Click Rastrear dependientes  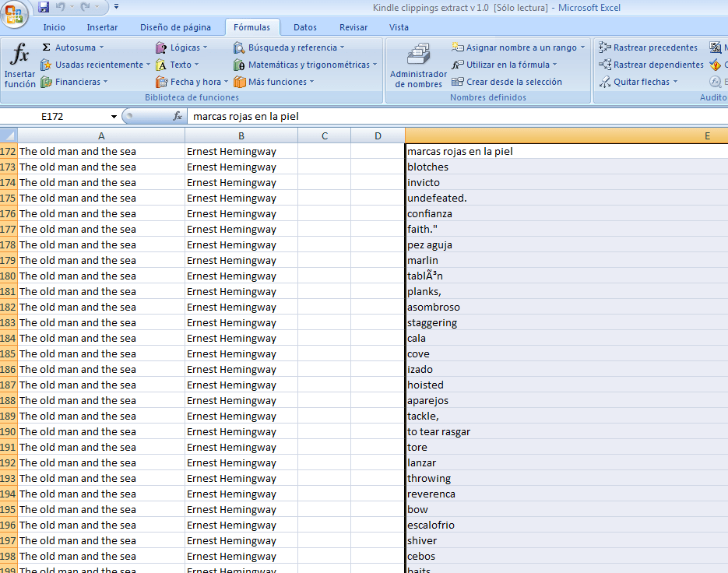coord(651,65)
